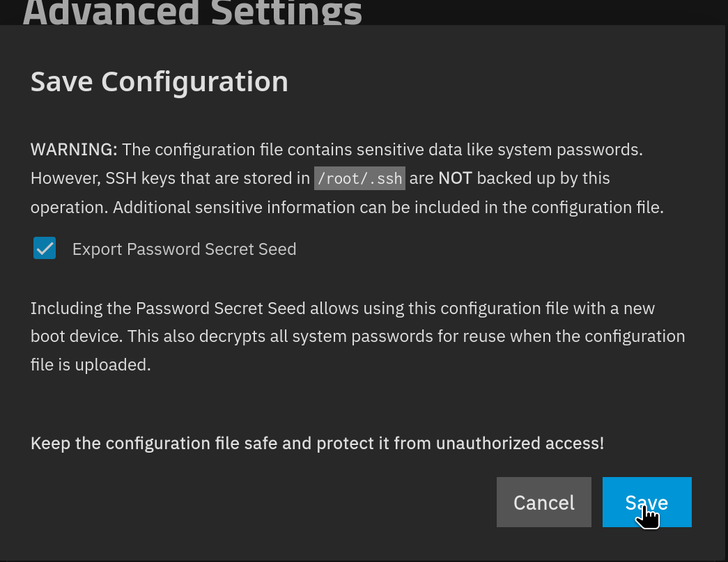Click the Export Password Secret Seed label
The height and width of the screenshot is (562, 728).
tap(185, 249)
